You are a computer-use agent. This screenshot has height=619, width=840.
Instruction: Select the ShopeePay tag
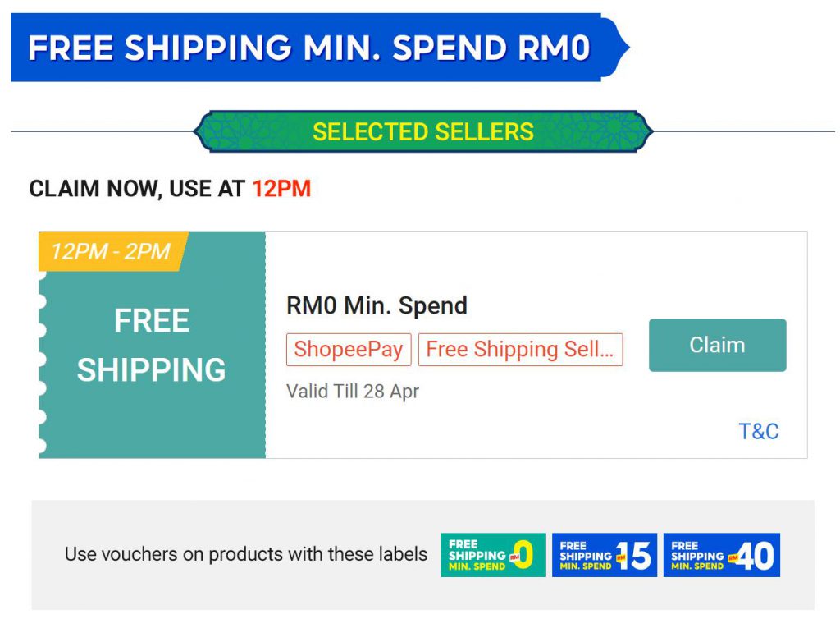point(348,349)
